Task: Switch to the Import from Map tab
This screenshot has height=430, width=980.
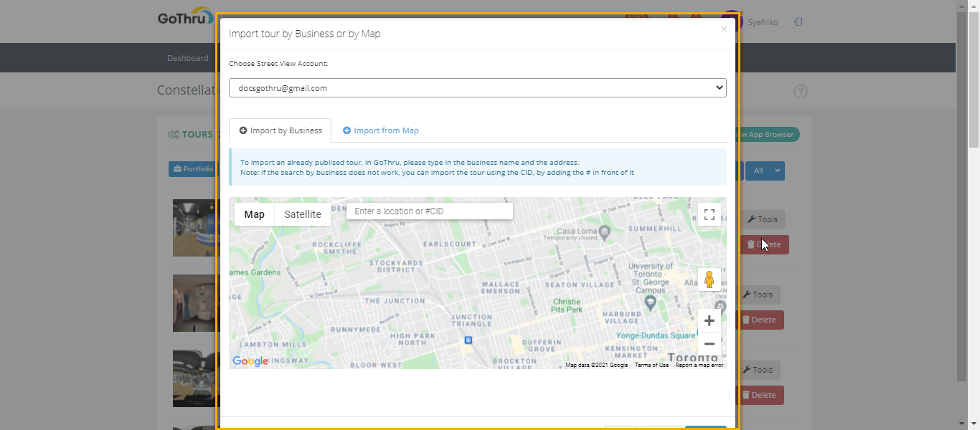Action: pyautogui.click(x=381, y=130)
